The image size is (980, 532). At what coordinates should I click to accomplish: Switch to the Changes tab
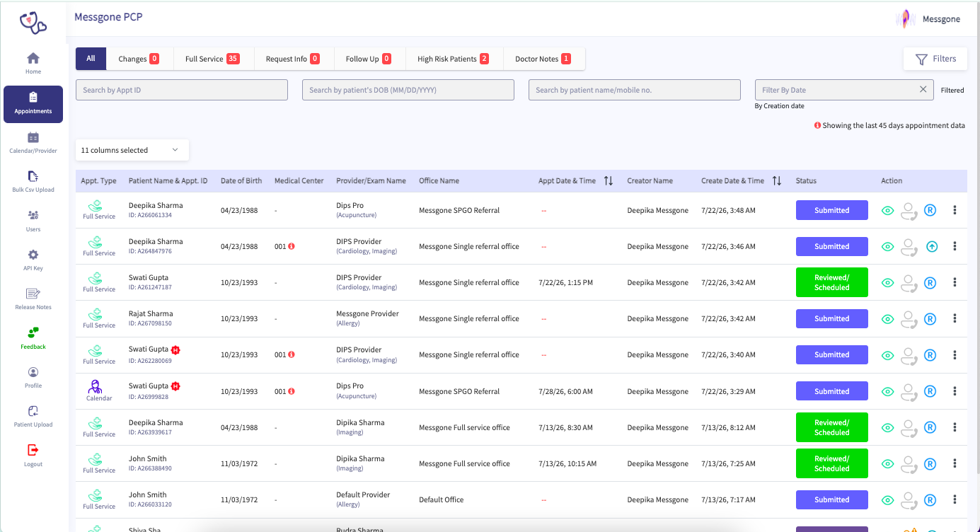point(139,59)
